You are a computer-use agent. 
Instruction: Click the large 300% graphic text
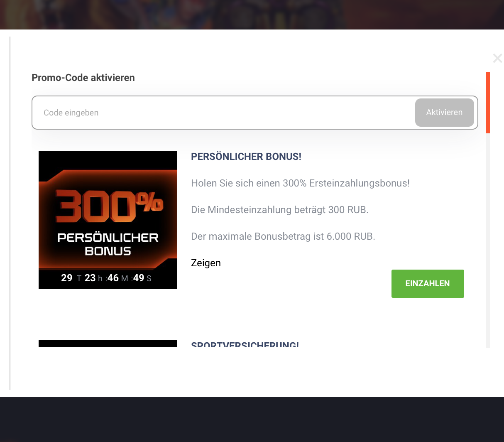[x=109, y=206]
